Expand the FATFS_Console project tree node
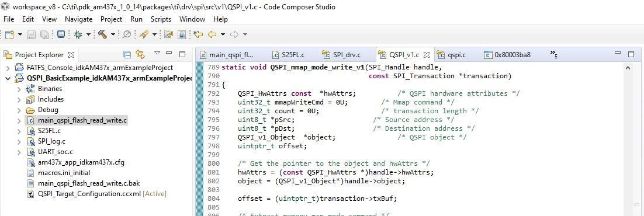Viewport: 644px width, 216px height. pos(8,67)
